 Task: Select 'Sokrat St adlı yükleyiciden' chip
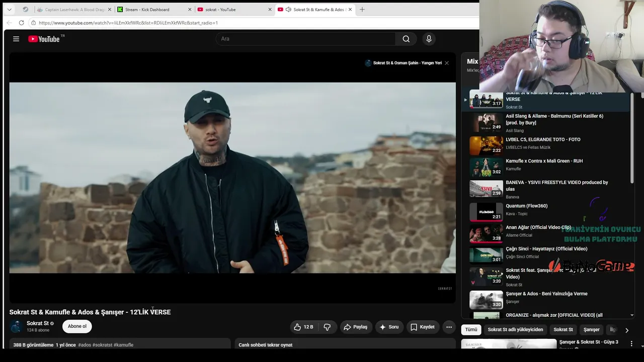(x=515, y=330)
